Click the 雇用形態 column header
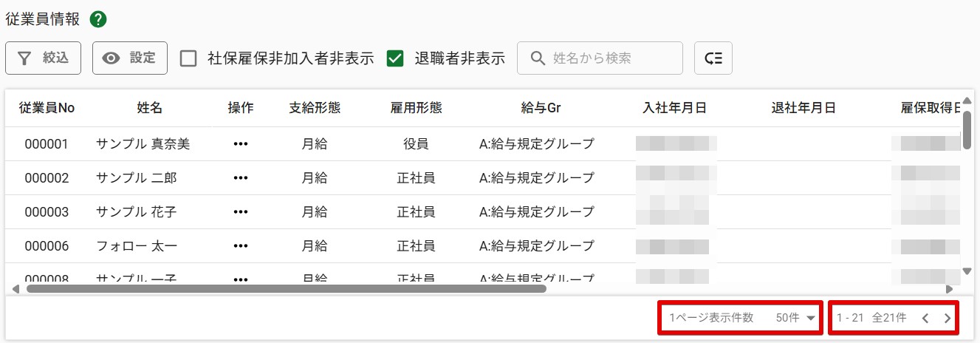The image size is (980, 343). (417, 108)
